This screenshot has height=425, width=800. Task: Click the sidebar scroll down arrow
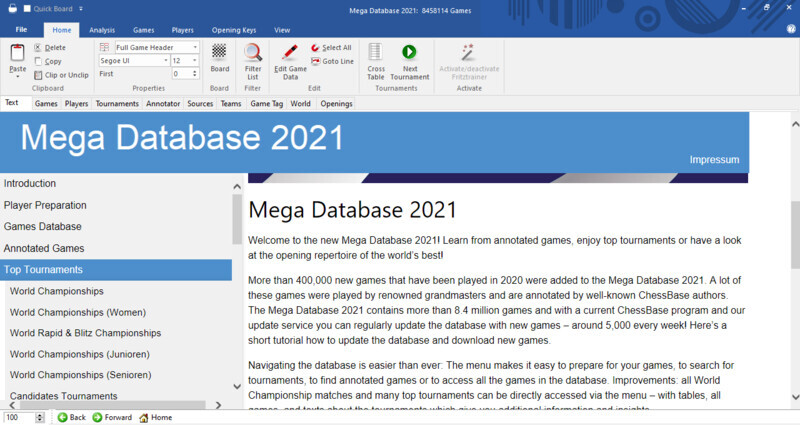237,387
